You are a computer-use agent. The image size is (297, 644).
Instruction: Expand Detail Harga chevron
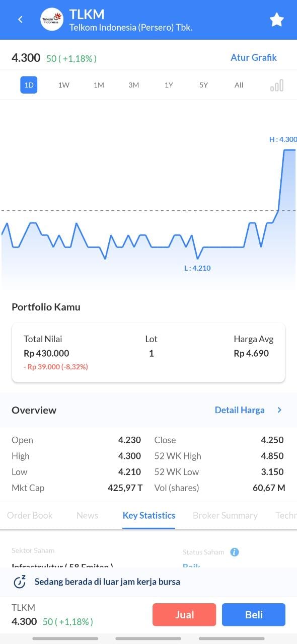pyautogui.click(x=280, y=410)
